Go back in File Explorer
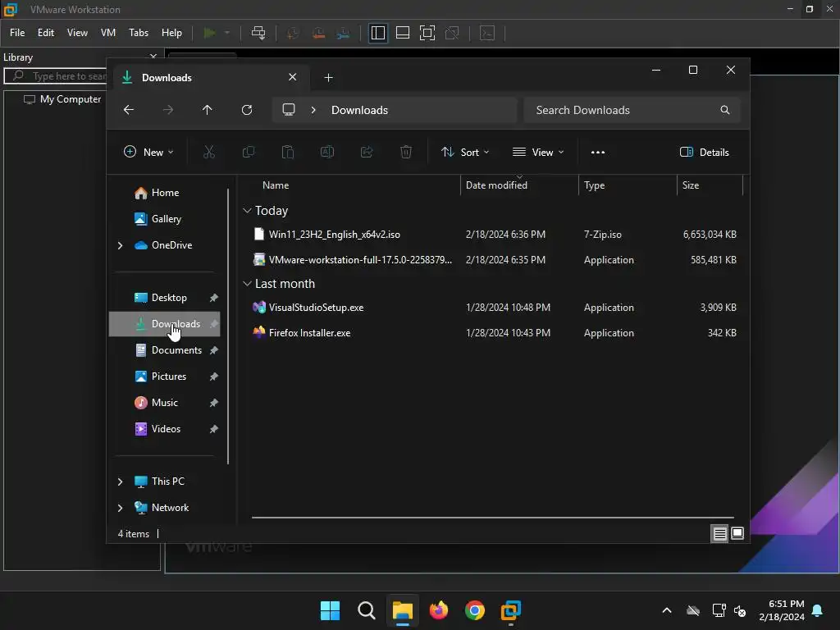 pyautogui.click(x=129, y=110)
